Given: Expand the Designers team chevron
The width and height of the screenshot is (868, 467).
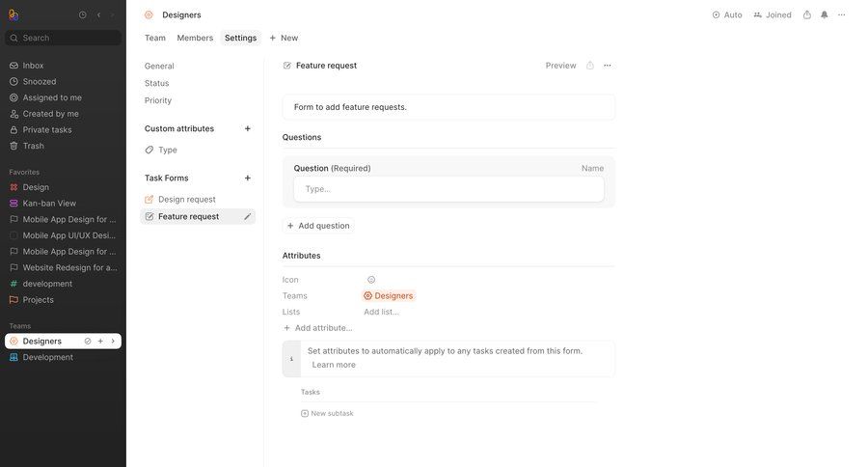Looking at the screenshot, I should coord(113,342).
